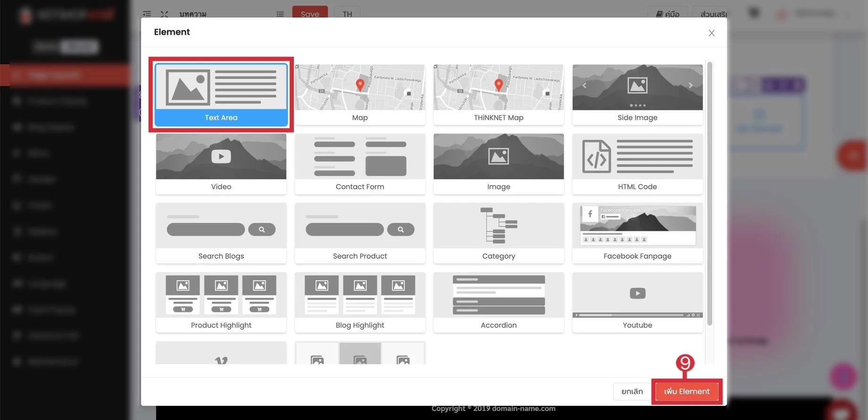Select the Facebook Fanpage element
Viewport: 868px width, 420px height.
point(637,233)
